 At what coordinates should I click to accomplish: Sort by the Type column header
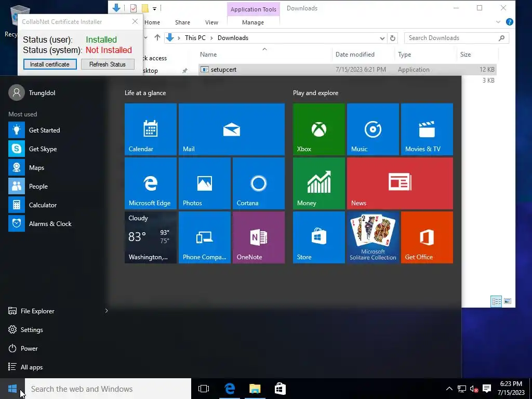tap(425, 54)
